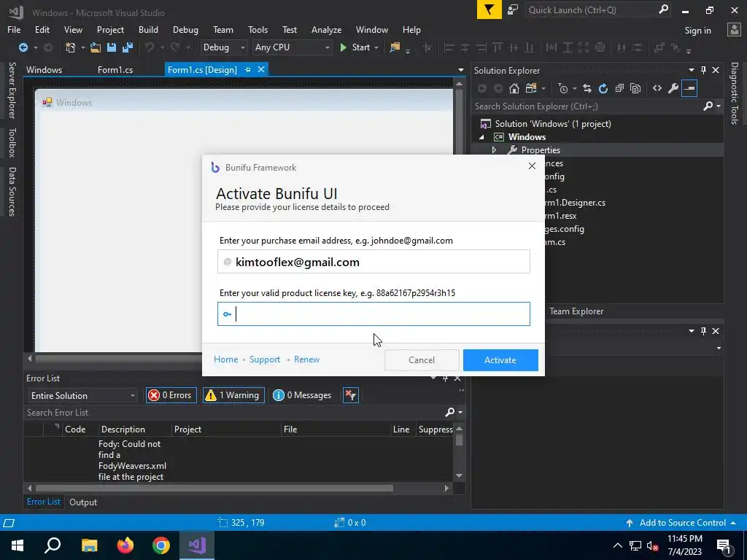Click the Support link in Bunifu dialog
Image resolution: width=747 pixels, height=560 pixels.
point(264,359)
